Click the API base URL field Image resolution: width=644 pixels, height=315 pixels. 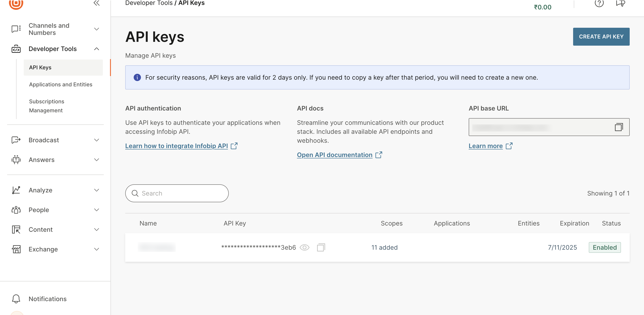click(x=549, y=127)
